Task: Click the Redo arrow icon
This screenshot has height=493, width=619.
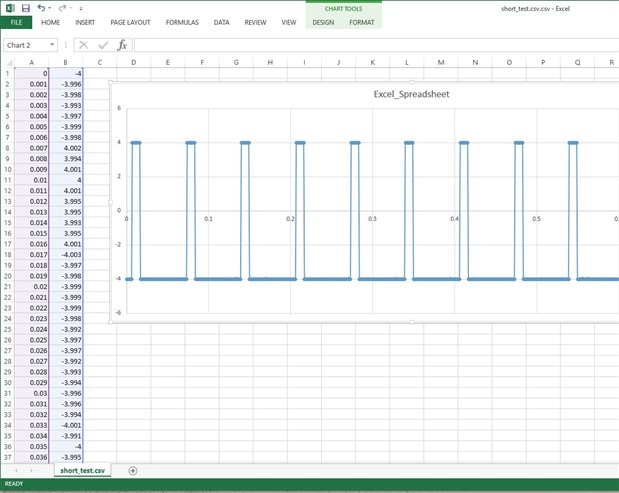Action: click(64, 8)
